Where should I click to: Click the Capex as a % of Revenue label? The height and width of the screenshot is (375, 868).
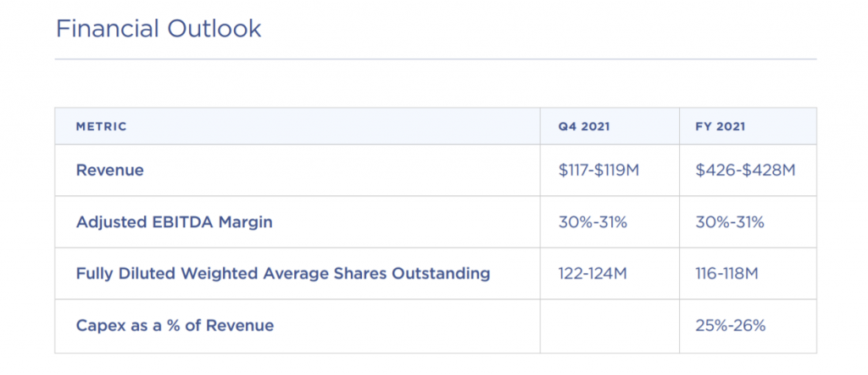[x=175, y=325]
